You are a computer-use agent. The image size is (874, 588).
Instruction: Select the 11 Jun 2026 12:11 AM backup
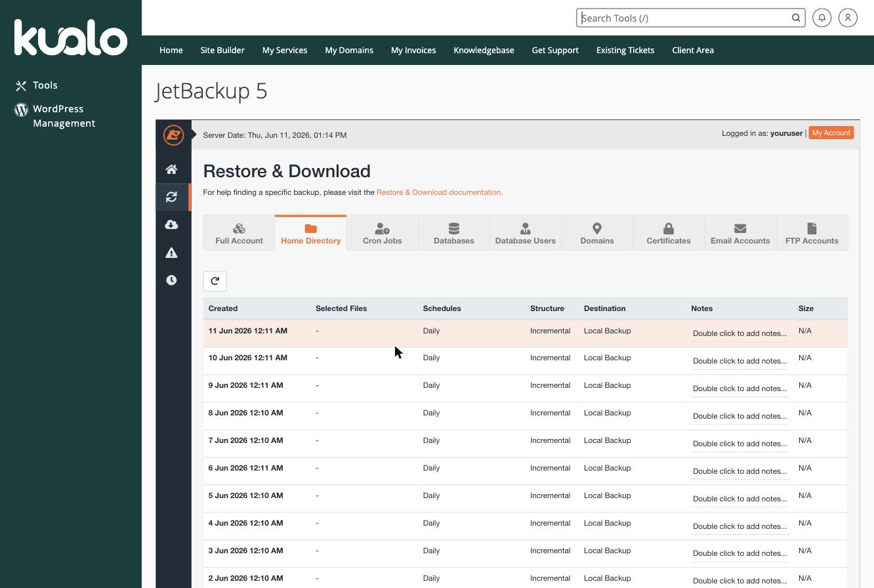point(526,333)
